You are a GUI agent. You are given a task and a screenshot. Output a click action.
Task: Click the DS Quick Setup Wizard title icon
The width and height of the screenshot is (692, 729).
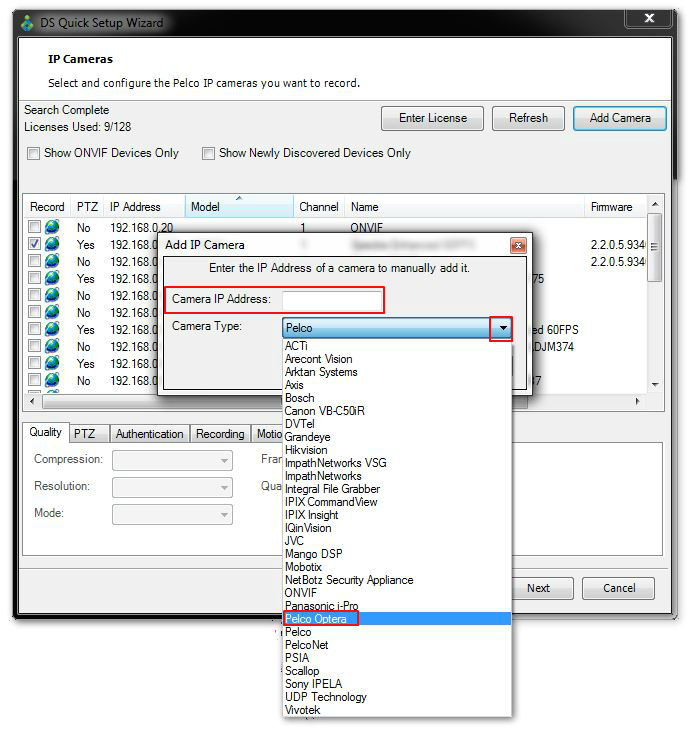(x=28, y=22)
